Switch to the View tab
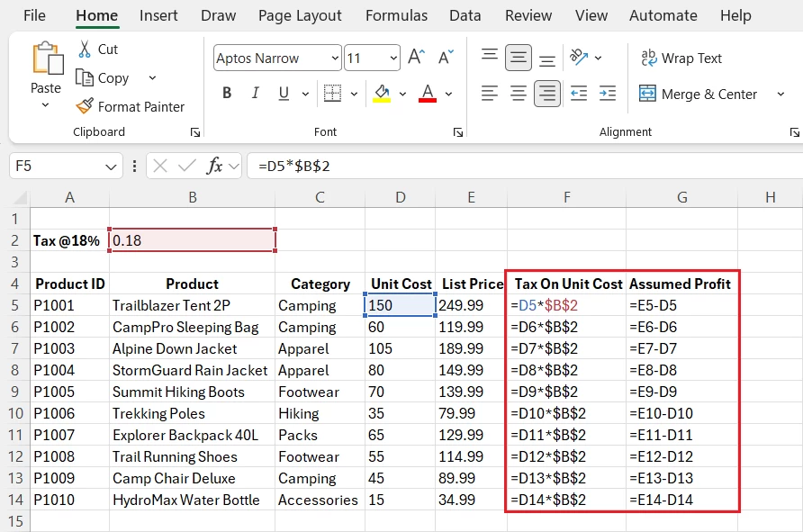This screenshot has width=803, height=532. 591,16
